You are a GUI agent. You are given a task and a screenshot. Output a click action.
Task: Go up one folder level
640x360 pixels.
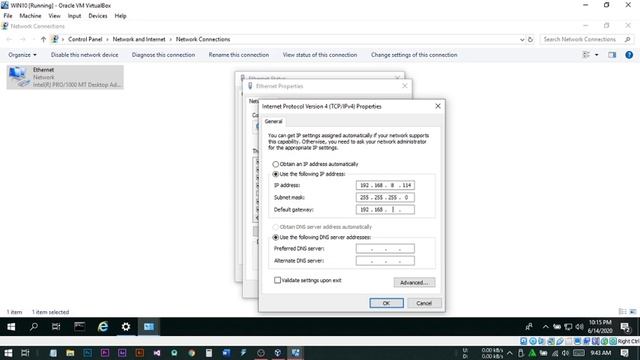43,40
